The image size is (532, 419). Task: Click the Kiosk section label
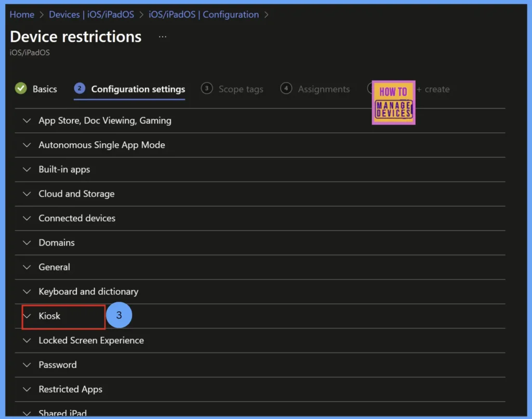point(49,316)
